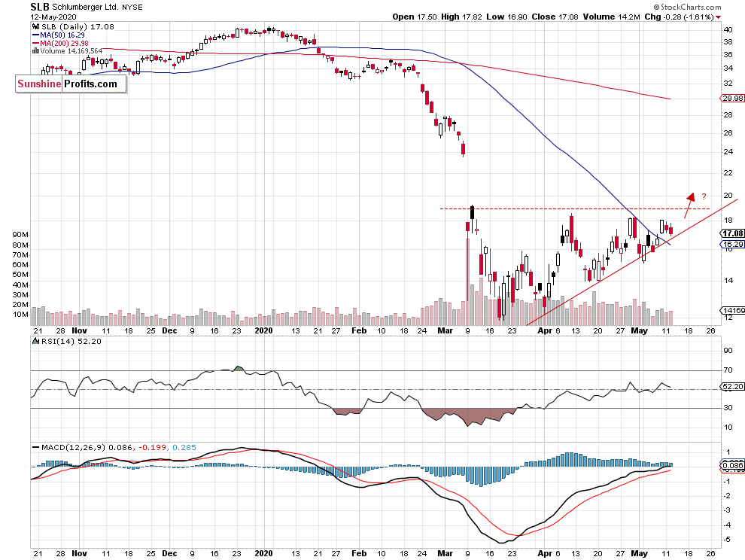The width and height of the screenshot is (745, 560).
Task: Click the small icon left of RSI(14)
Action: [x=35, y=341]
